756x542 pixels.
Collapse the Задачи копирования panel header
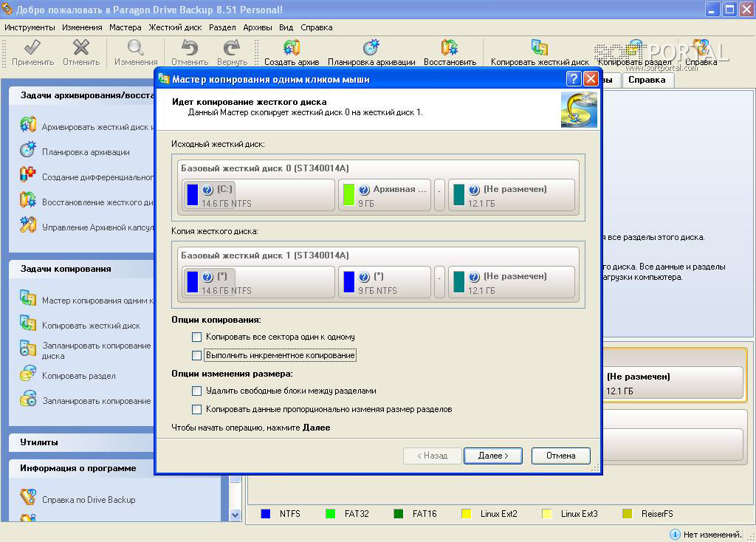click(x=82, y=269)
